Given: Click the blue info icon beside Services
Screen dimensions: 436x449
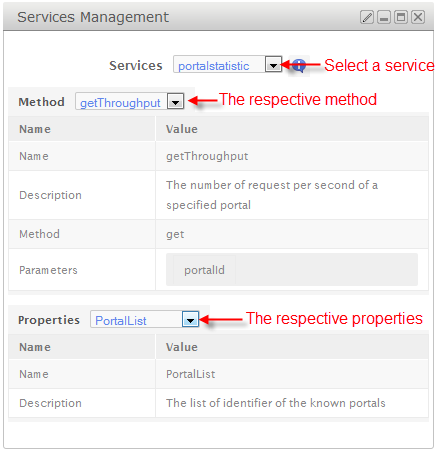Looking at the screenshot, I should [x=299, y=65].
